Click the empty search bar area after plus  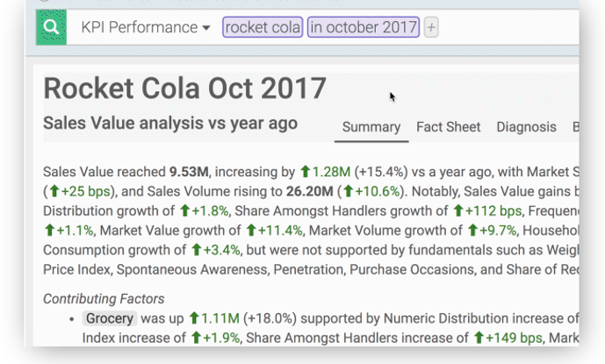point(505,28)
